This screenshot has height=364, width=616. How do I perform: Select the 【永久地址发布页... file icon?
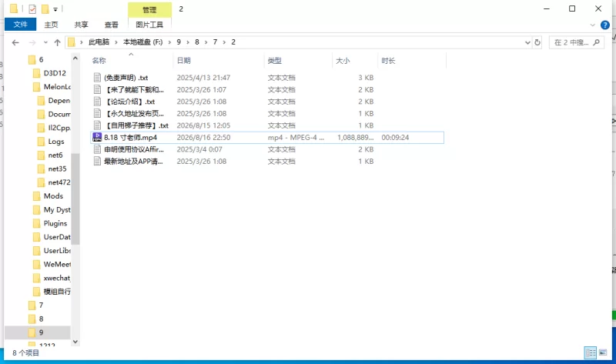[97, 113]
